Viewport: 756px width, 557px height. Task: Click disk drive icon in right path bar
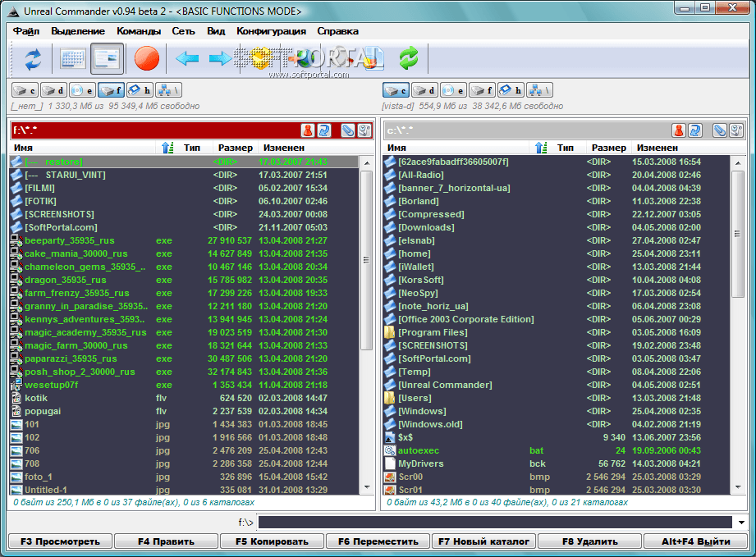735,130
